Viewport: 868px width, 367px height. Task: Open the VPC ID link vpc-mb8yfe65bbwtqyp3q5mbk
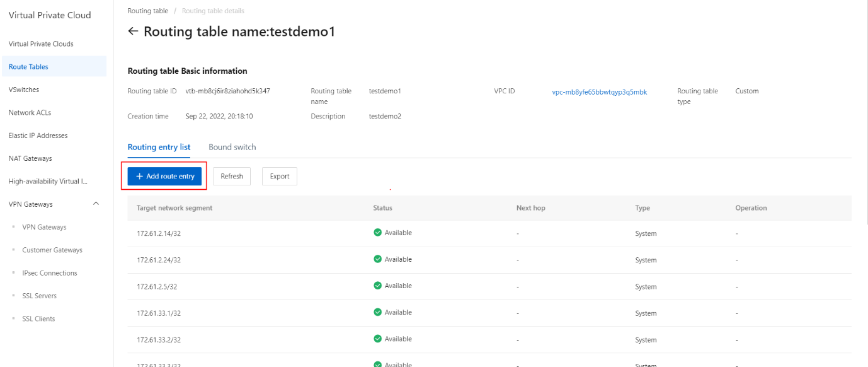tap(599, 92)
